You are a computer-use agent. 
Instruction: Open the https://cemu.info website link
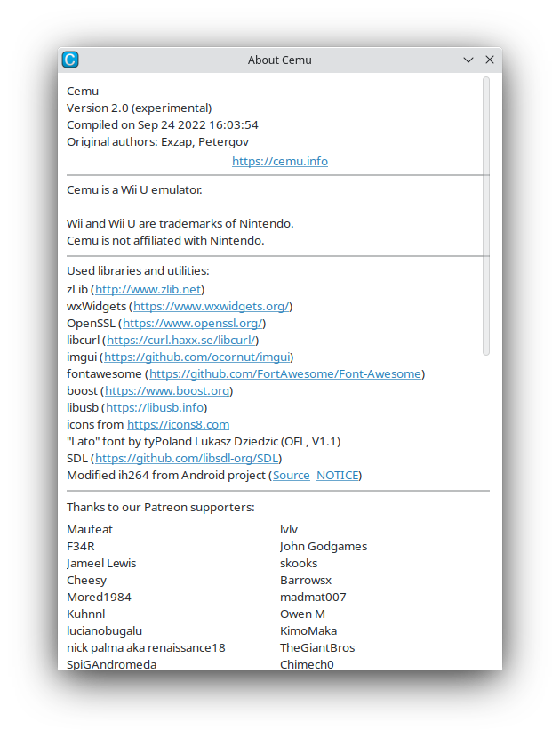[x=279, y=161]
